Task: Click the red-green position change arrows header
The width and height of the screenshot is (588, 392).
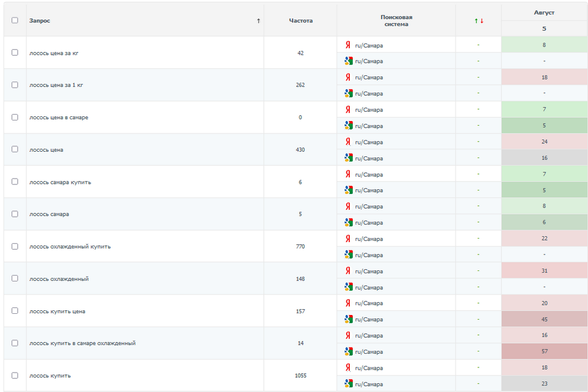Action: point(479,21)
